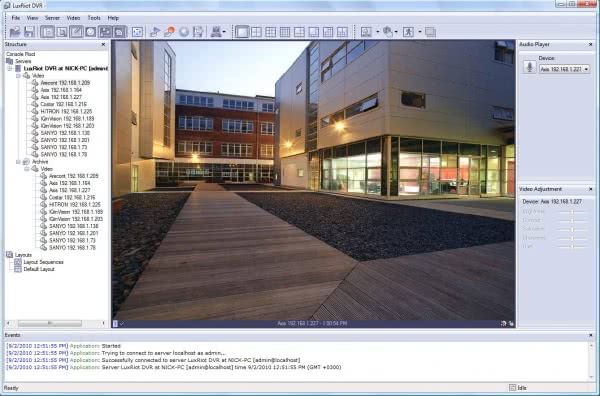The width and height of the screenshot is (600, 396).
Task: Choose the 3x3 grid layout icon
Action: click(271, 32)
